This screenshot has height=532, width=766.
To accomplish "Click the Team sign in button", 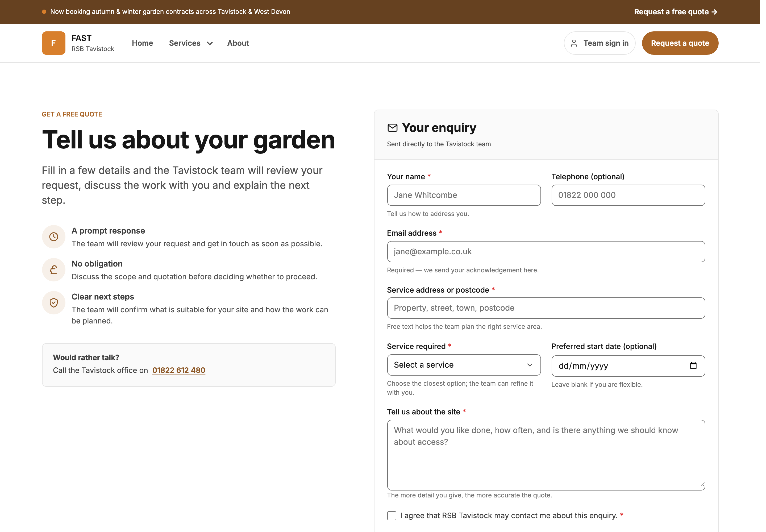I will pyautogui.click(x=599, y=43).
